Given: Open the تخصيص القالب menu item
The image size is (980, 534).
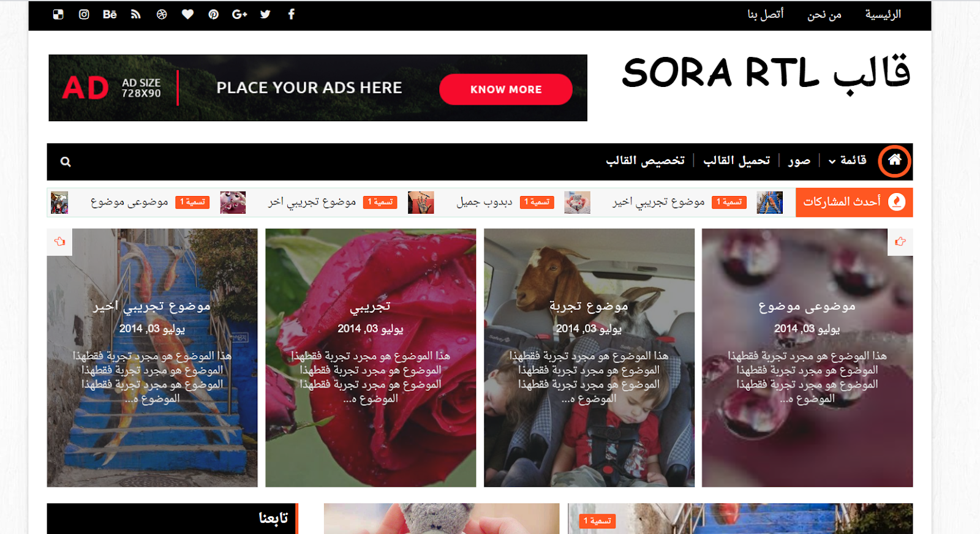Looking at the screenshot, I should [646, 160].
